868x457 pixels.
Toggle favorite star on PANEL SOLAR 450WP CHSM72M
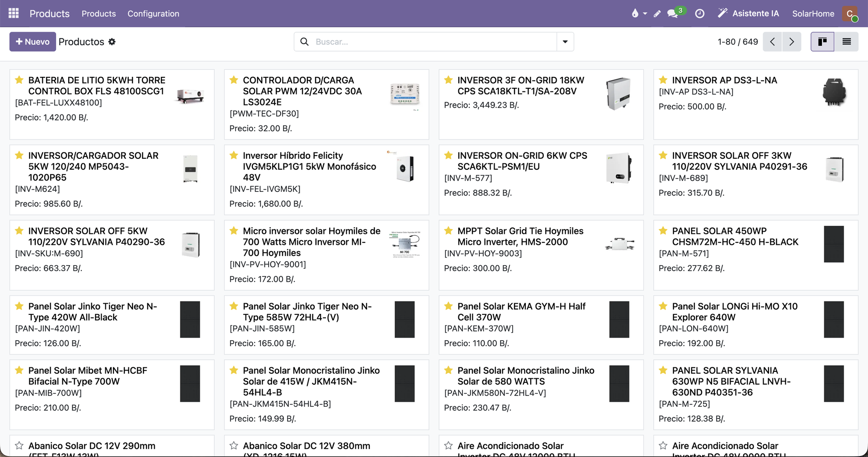click(663, 231)
